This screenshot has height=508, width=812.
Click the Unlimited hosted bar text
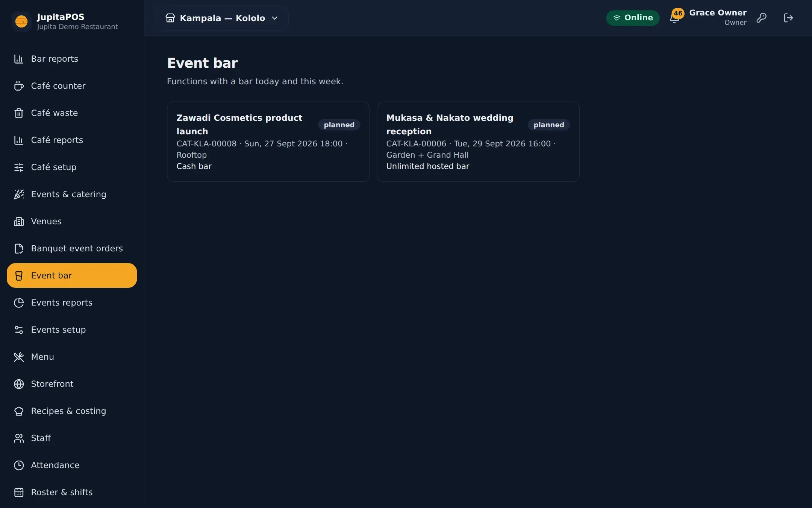(428, 166)
